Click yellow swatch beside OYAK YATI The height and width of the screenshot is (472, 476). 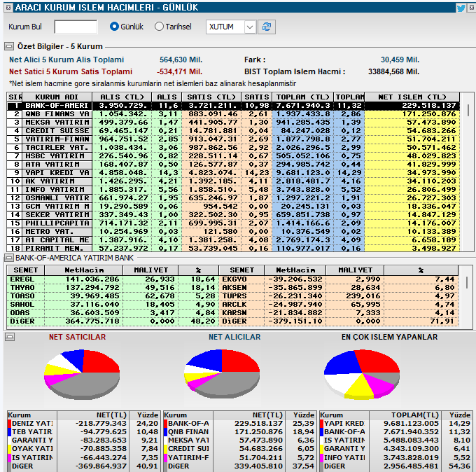tap(9, 449)
